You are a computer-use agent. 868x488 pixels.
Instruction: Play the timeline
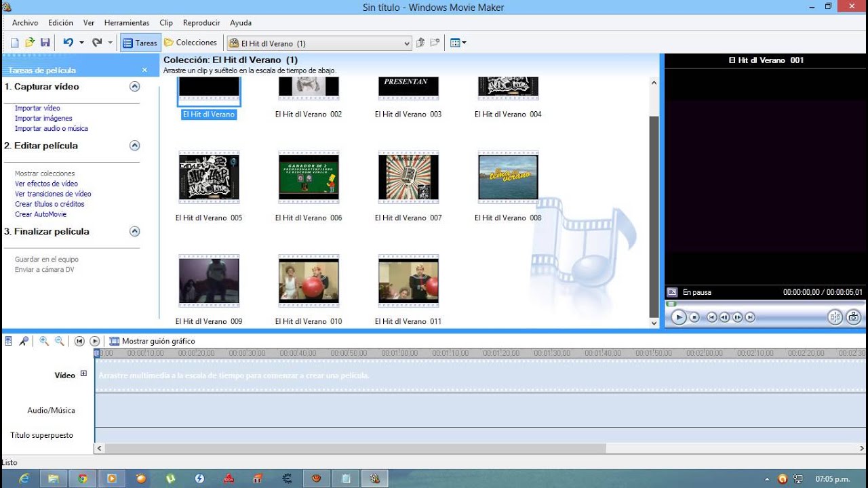coord(95,341)
